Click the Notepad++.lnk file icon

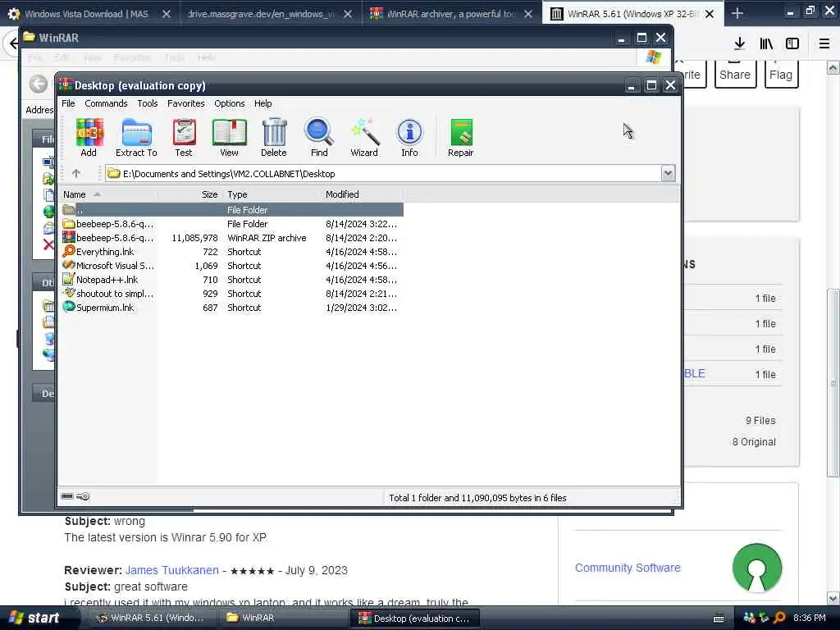pyautogui.click(x=69, y=279)
